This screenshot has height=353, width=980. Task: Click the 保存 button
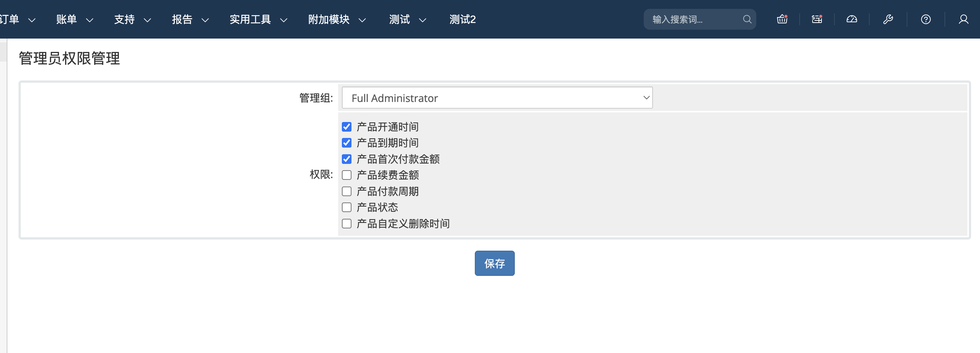click(494, 263)
